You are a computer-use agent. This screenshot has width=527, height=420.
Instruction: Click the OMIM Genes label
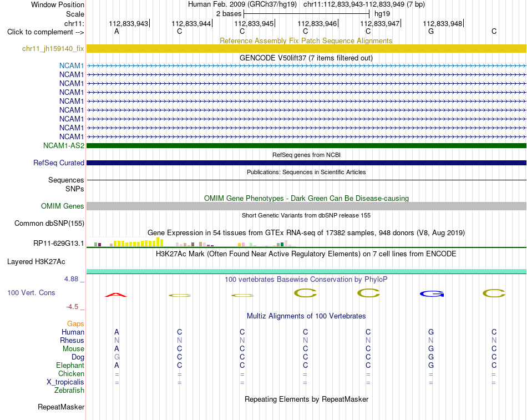(x=62, y=206)
